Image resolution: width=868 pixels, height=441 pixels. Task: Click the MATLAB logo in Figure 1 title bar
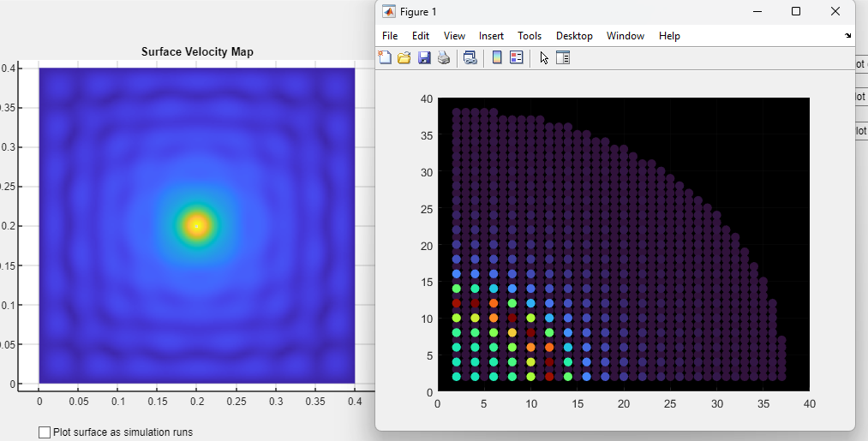389,12
